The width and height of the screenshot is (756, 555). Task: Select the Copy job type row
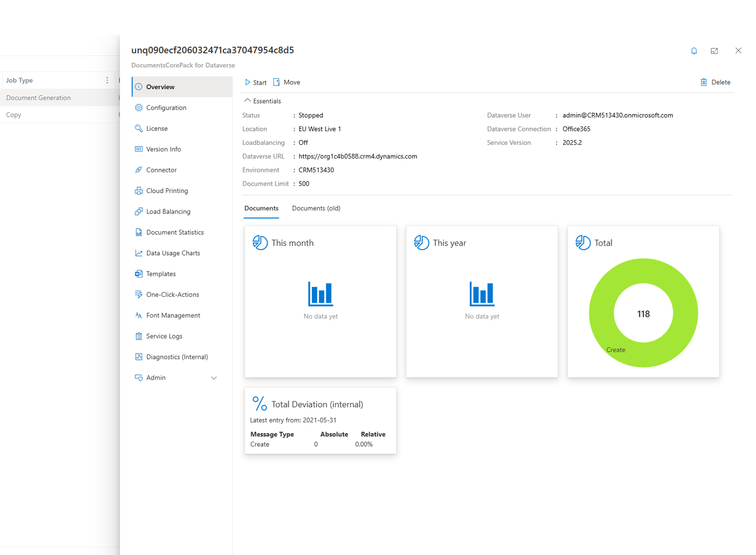pos(60,115)
